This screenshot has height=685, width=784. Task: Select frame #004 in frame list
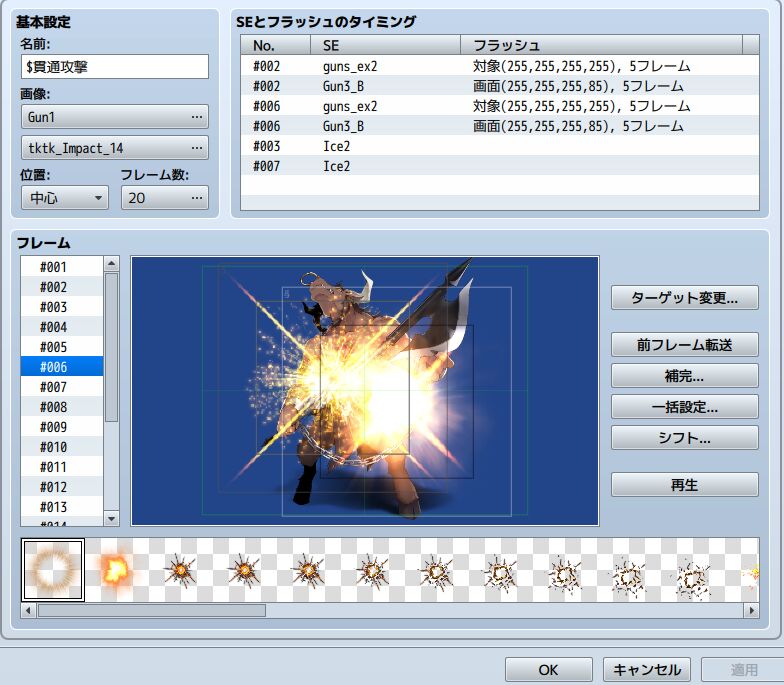(62, 327)
